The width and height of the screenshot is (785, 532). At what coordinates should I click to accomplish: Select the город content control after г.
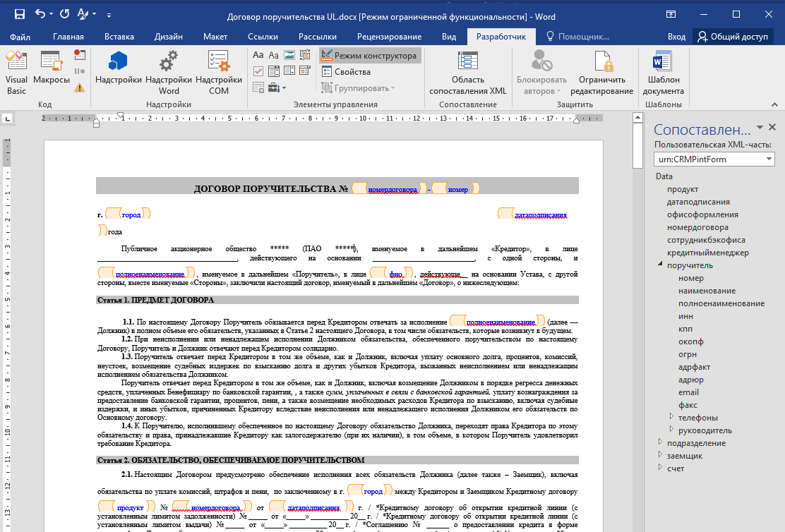tap(128, 214)
